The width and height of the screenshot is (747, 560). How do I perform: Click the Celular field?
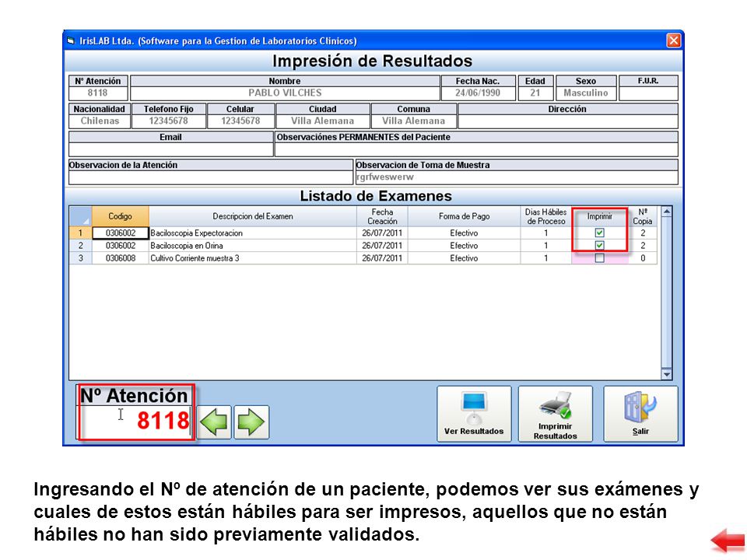240,121
